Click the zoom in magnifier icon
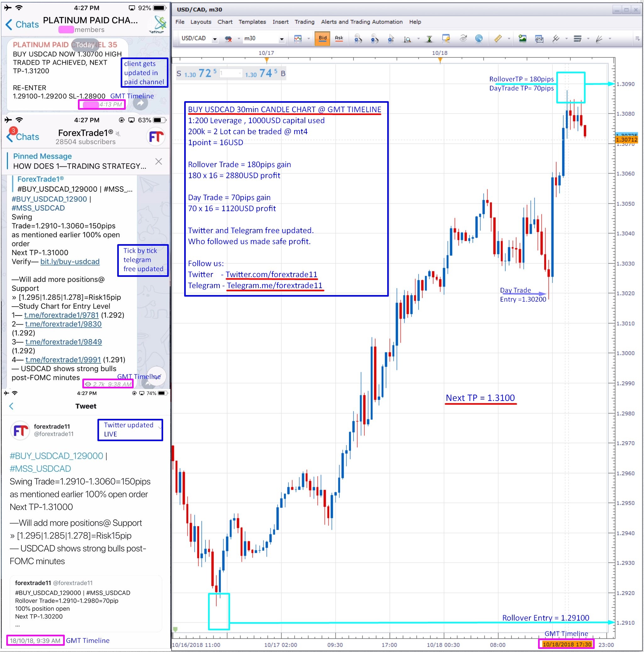The height and width of the screenshot is (652, 644). pyautogui.click(x=358, y=39)
